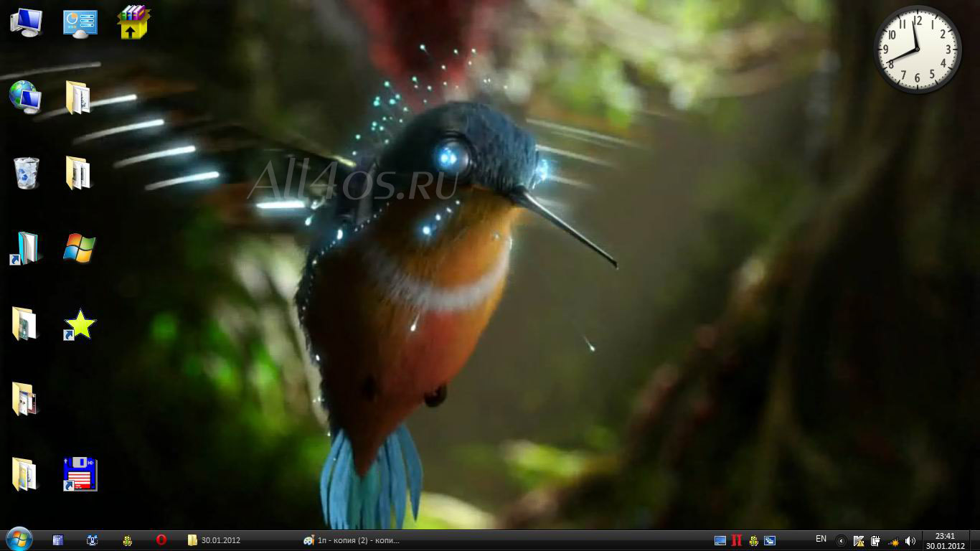Open the volume speaker tray icon
This screenshot has width=980, height=551.
point(910,541)
